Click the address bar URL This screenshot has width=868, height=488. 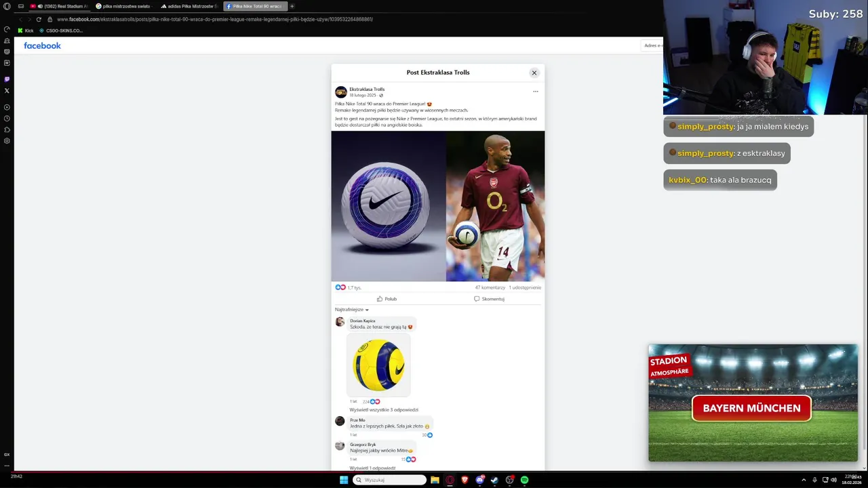point(215,19)
